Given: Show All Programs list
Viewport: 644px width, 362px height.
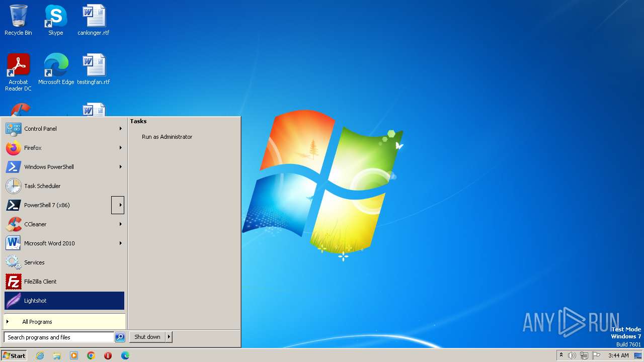Looking at the screenshot, I should pos(64,322).
